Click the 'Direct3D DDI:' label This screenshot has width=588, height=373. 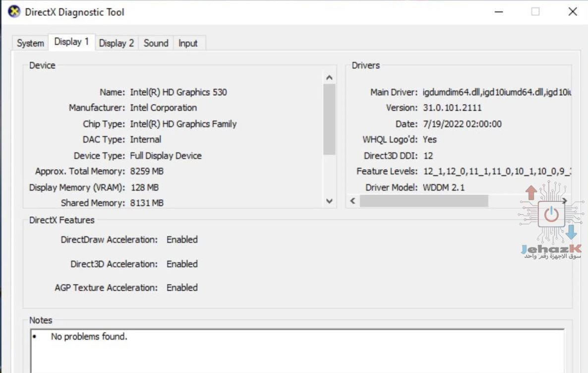click(x=390, y=156)
